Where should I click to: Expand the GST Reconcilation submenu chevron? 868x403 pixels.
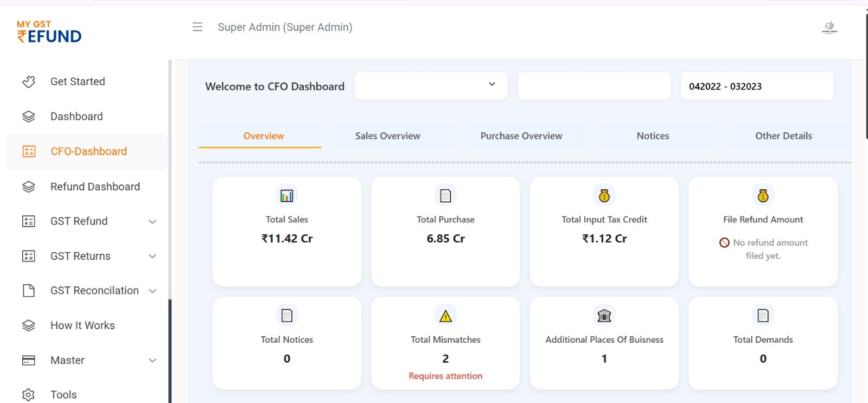[153, 291]
